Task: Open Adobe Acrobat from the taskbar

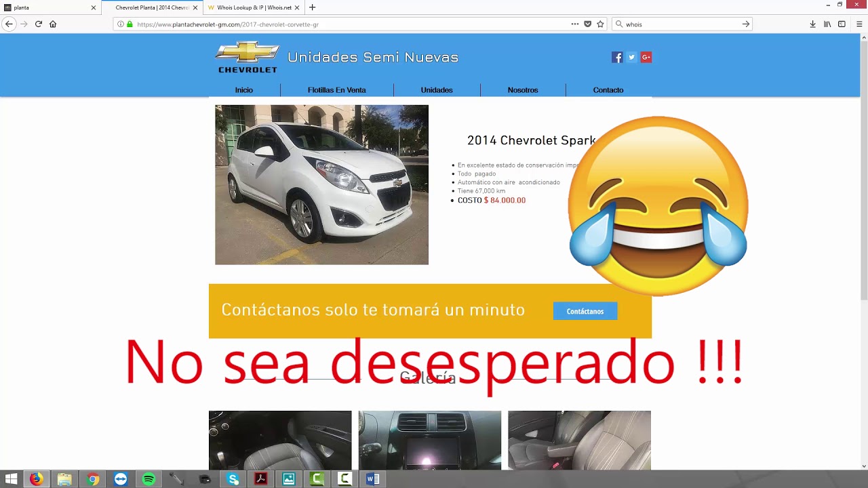Action: 261,479
